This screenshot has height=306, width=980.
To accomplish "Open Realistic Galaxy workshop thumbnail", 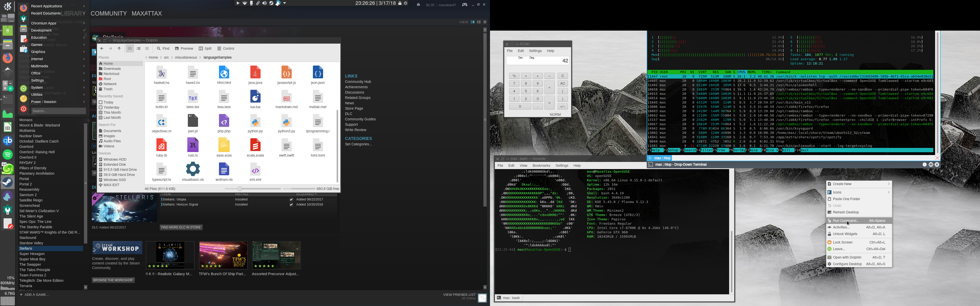I will coord(170,256).
